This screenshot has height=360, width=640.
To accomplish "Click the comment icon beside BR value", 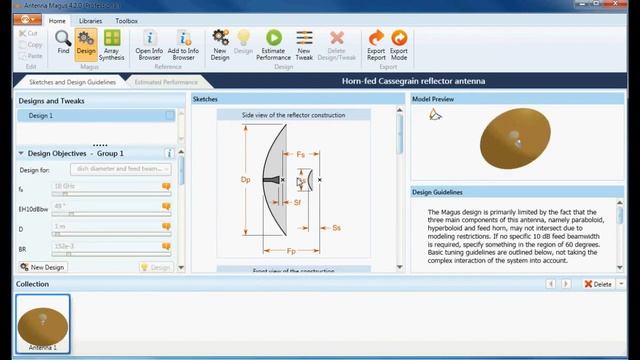I will click(x=166, y=246).
